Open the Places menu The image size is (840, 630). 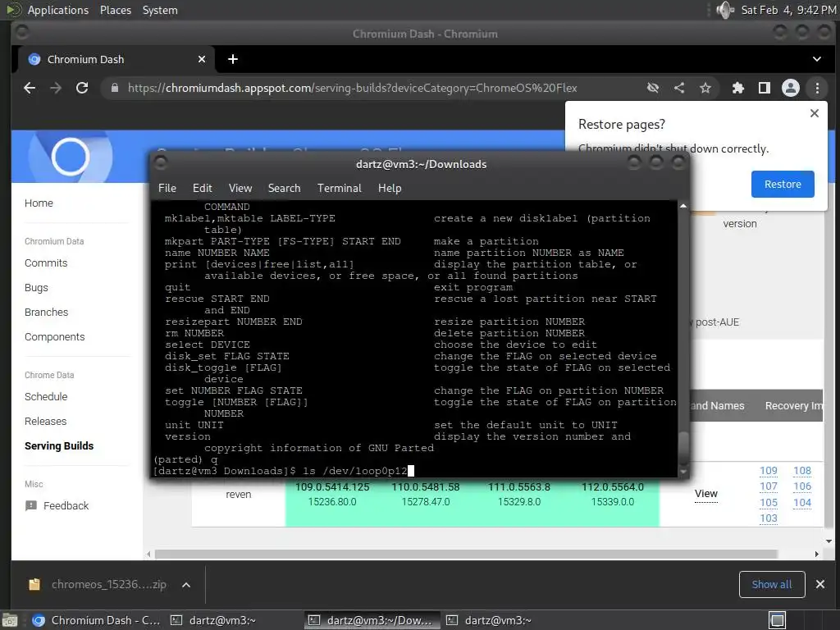pyautogui.click(x=116, y=10)
